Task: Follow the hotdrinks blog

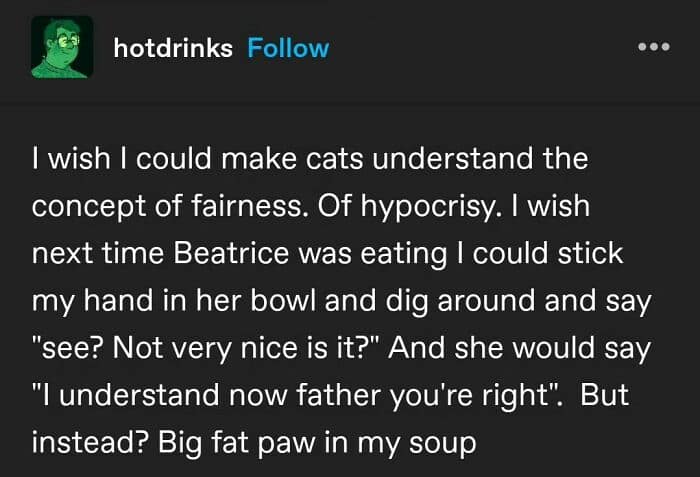Action: [288, 48]
